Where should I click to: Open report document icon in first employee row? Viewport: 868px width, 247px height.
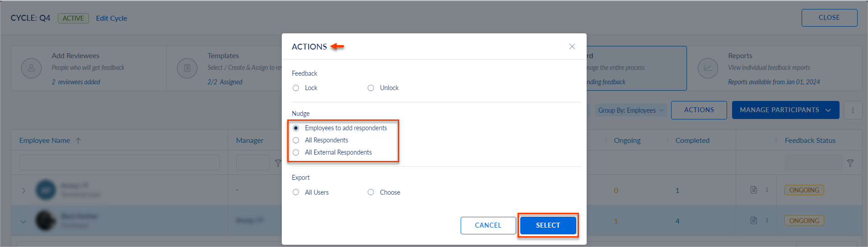753,190
